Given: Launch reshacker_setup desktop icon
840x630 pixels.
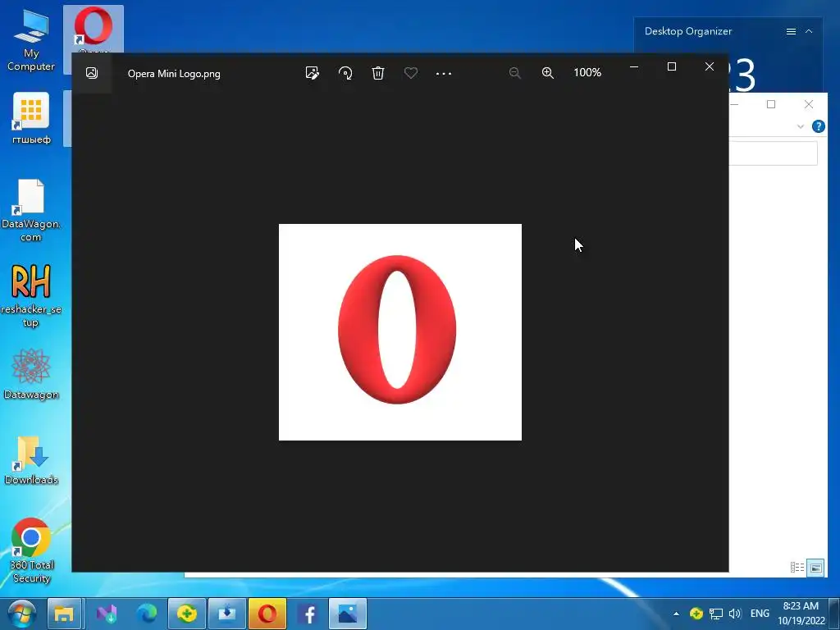Looking at the screenshot, I should tap(30, 295).
